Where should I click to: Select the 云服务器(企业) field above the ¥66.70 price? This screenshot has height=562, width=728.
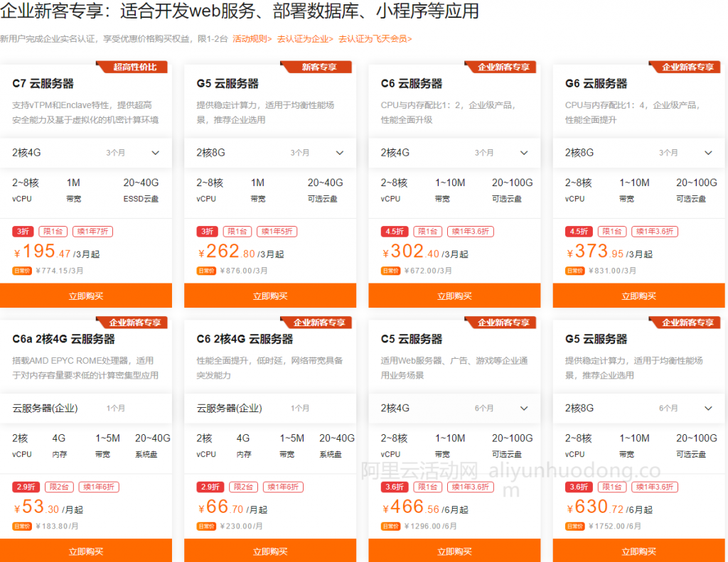pyautogui.click(x=270, y=408)
